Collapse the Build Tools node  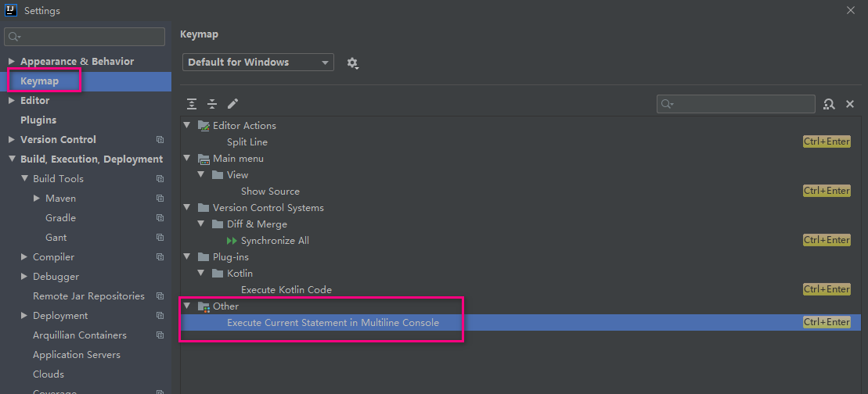pyautogui.click(x=23, y=178)
